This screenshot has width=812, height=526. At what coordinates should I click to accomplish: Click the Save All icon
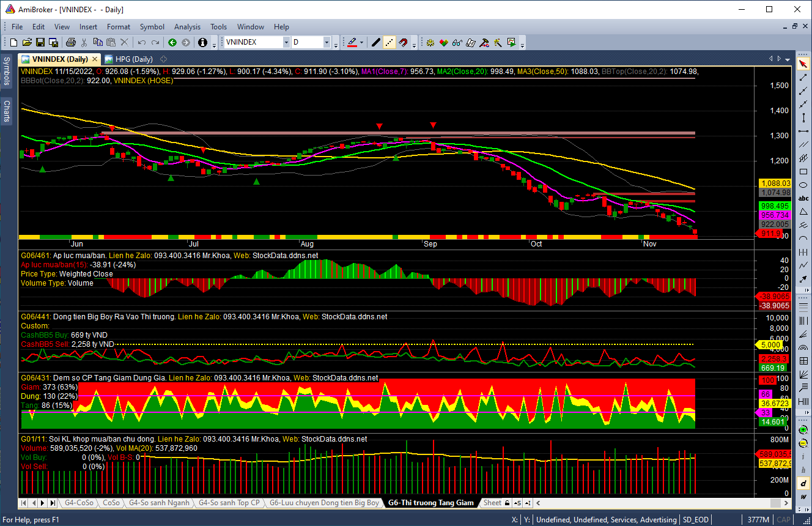pyautogui.click(x=53, y=42)
